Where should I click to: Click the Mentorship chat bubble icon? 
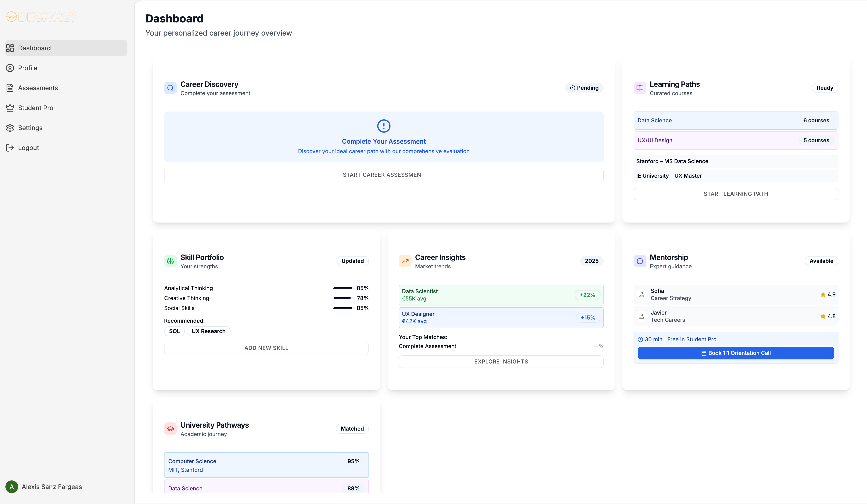tap(639, 261)
